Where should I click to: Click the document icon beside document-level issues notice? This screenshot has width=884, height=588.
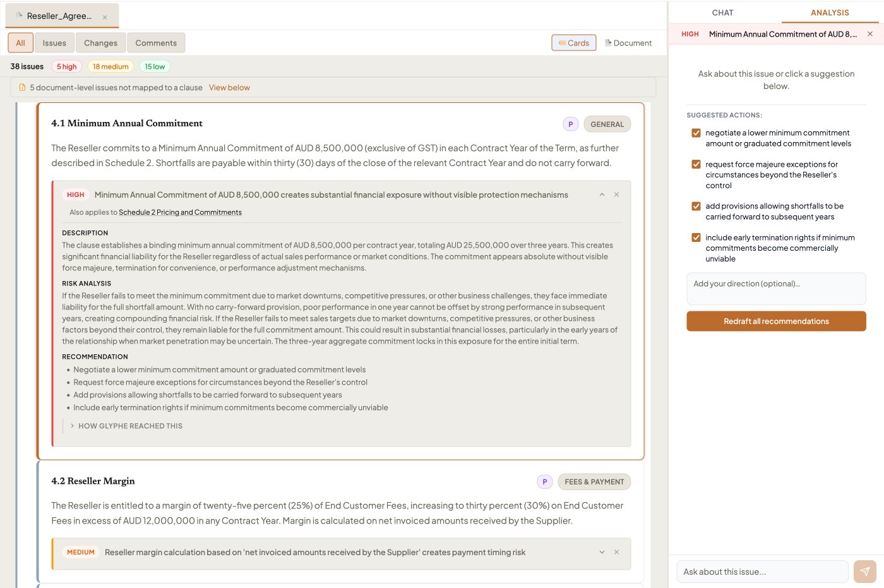[23, 88]
